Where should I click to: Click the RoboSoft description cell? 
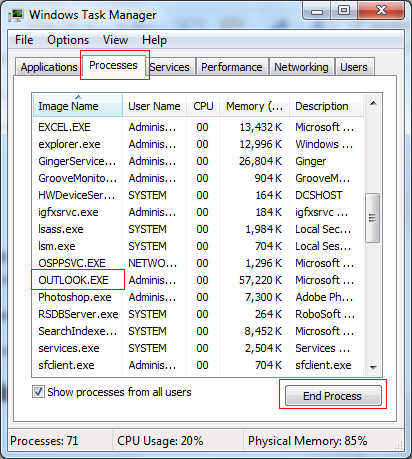[x=325, y=314]
